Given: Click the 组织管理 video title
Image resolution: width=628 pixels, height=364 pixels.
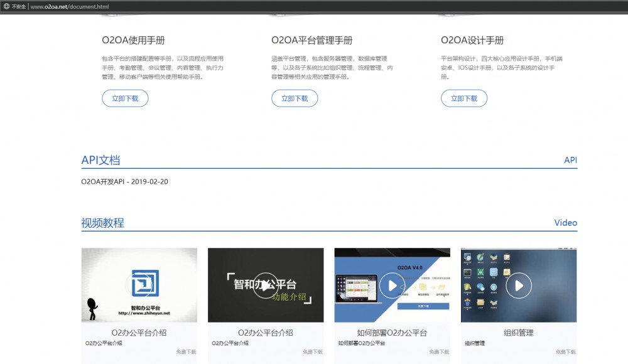Looking at the screenshot, I should (x=519, y=333).
